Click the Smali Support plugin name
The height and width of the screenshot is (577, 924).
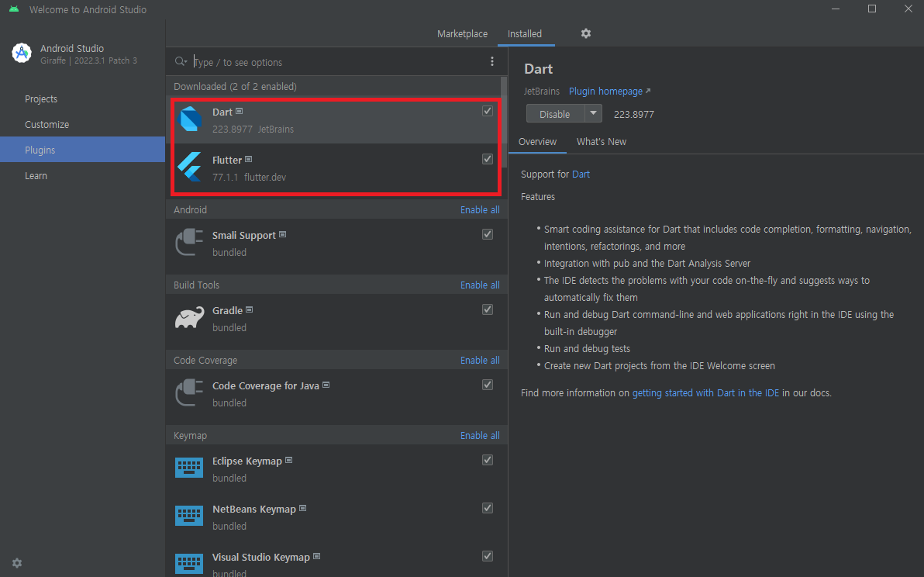click(244, 235)
